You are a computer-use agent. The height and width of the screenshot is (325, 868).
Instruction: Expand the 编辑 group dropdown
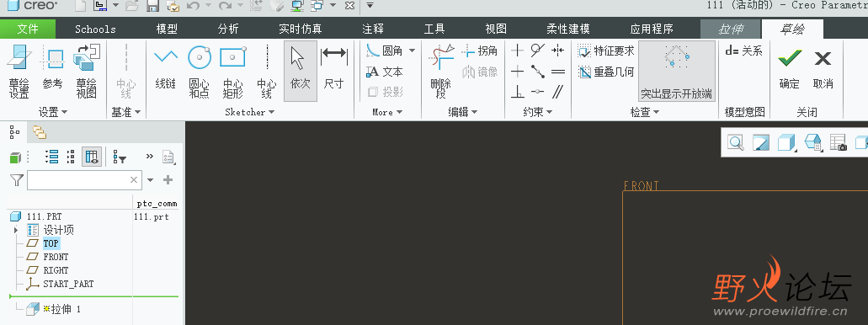point(463,112)
